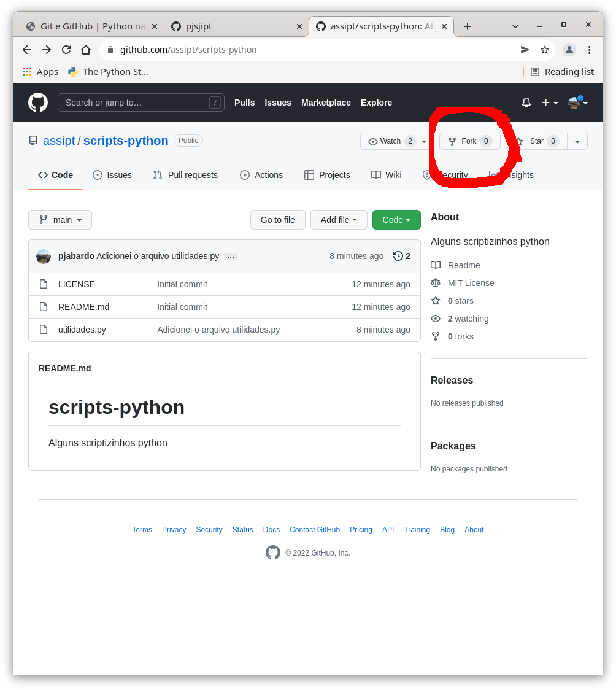616x690 pixels.
Task: Open utilidades.py file
Action: pyautogui.click(x=82, y=330)
